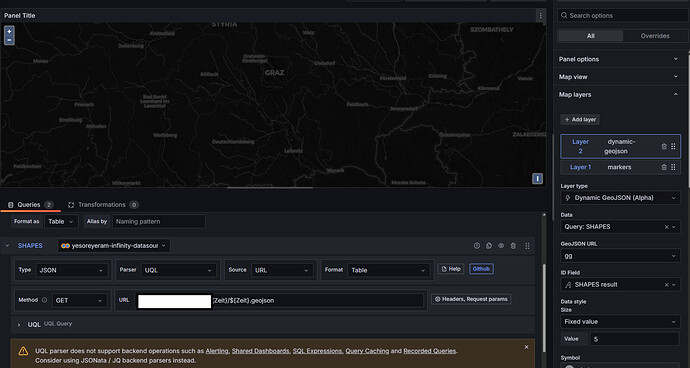Grab the drag handle of Layer 1
This screenshot has height=368, width=690.
coord(673,167)
